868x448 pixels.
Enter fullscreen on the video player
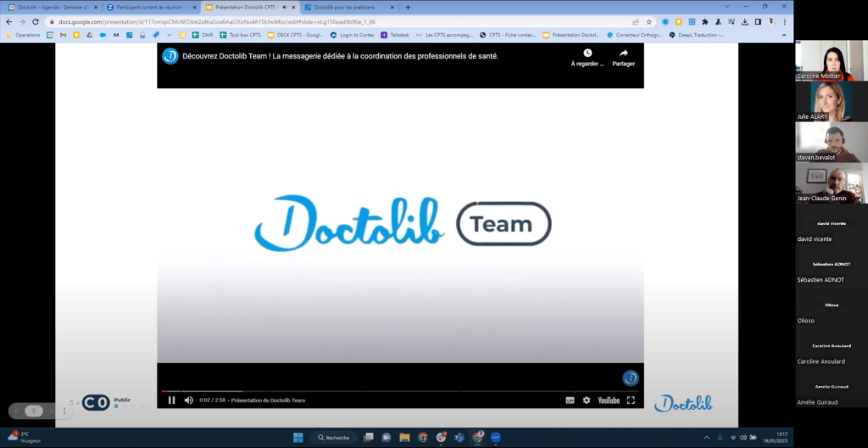tap(631, 400)
